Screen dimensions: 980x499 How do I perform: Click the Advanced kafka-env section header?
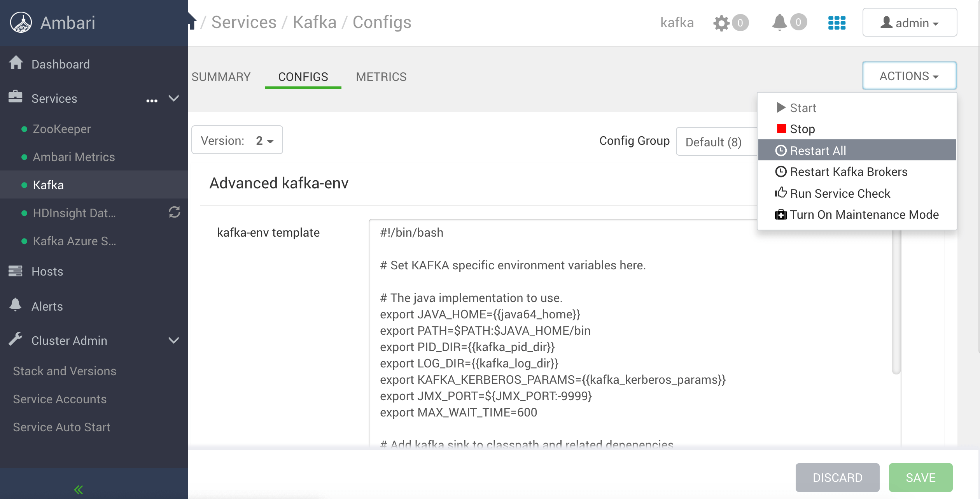pyautogui.click(x=279, y=183)
